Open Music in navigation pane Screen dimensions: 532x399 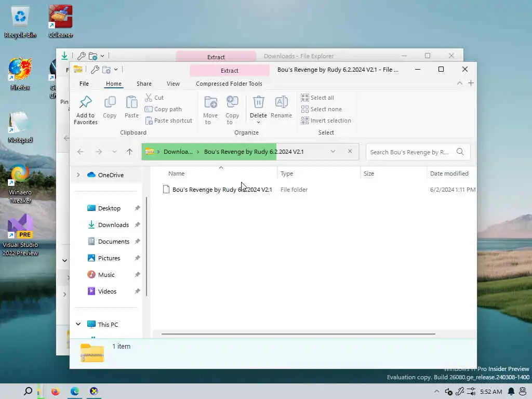point(106,275)
